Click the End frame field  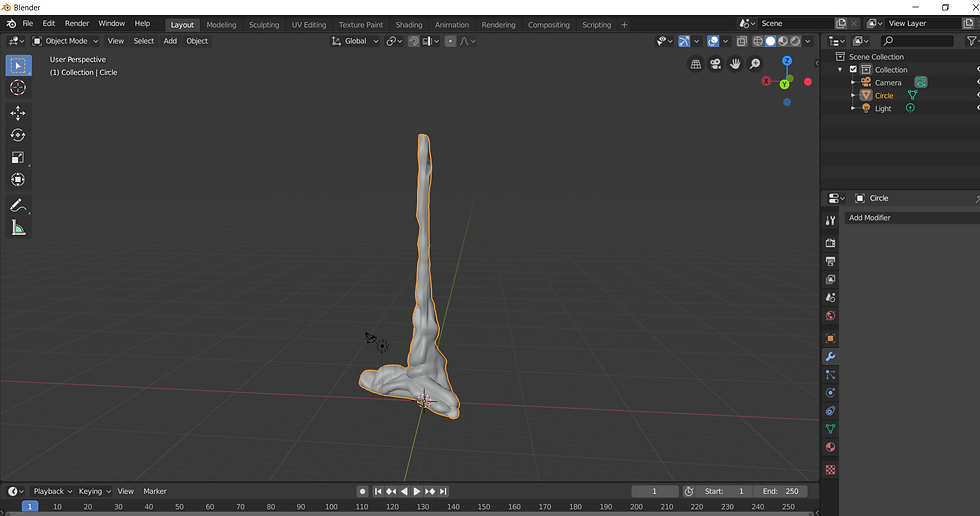pyautogui.click(x=781, y=492)
